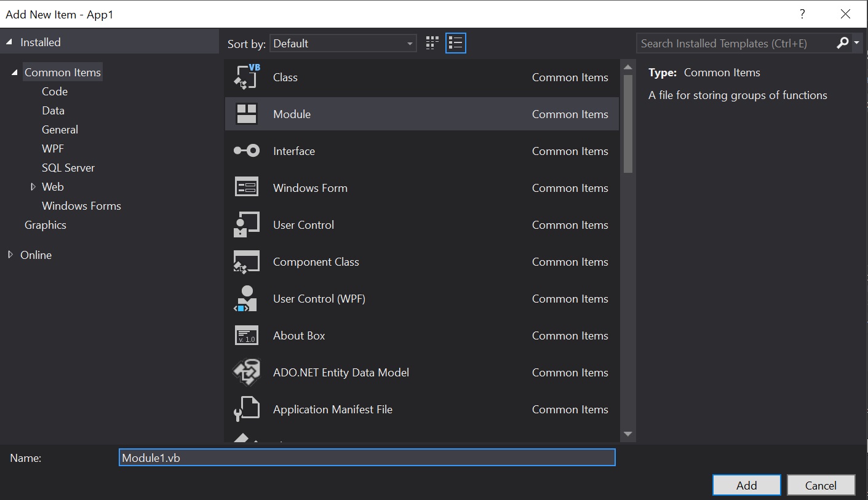Switch to medium icons list view
The height and width of the screenshot is (500, 868).
pyautogui.click(x=456, y=43)
